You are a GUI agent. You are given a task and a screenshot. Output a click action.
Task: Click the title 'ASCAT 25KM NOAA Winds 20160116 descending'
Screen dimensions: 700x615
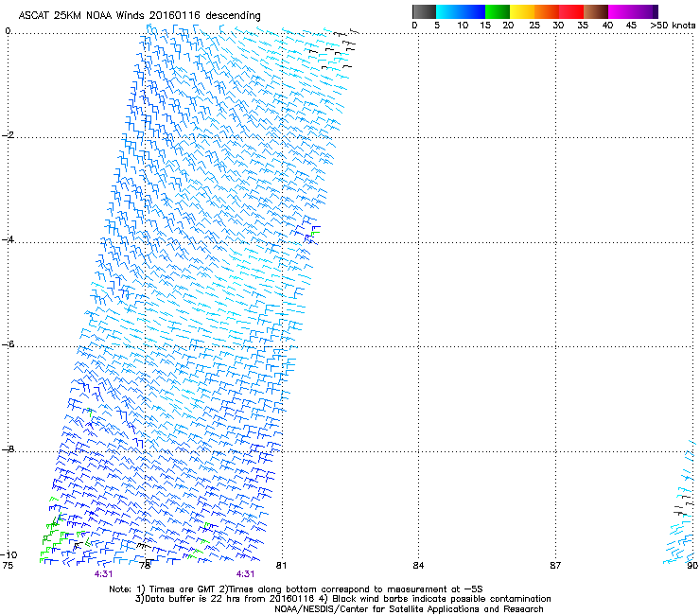pyautogui.click(x=139, y=16)
